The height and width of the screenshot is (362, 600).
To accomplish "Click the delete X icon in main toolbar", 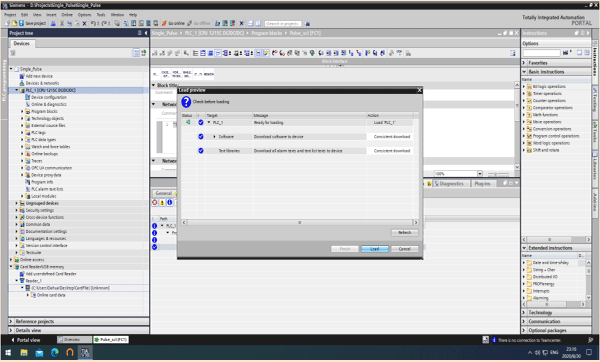I will coord(85,23).
